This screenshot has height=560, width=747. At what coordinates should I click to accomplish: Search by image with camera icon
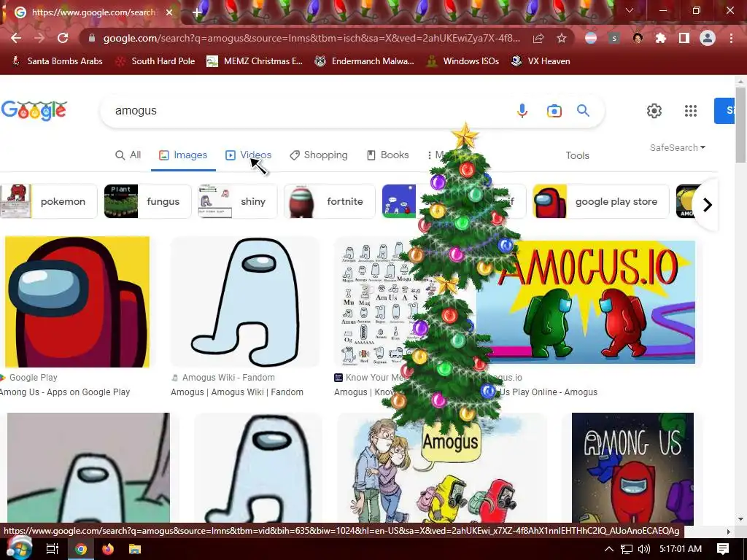[x=554, y=111]
